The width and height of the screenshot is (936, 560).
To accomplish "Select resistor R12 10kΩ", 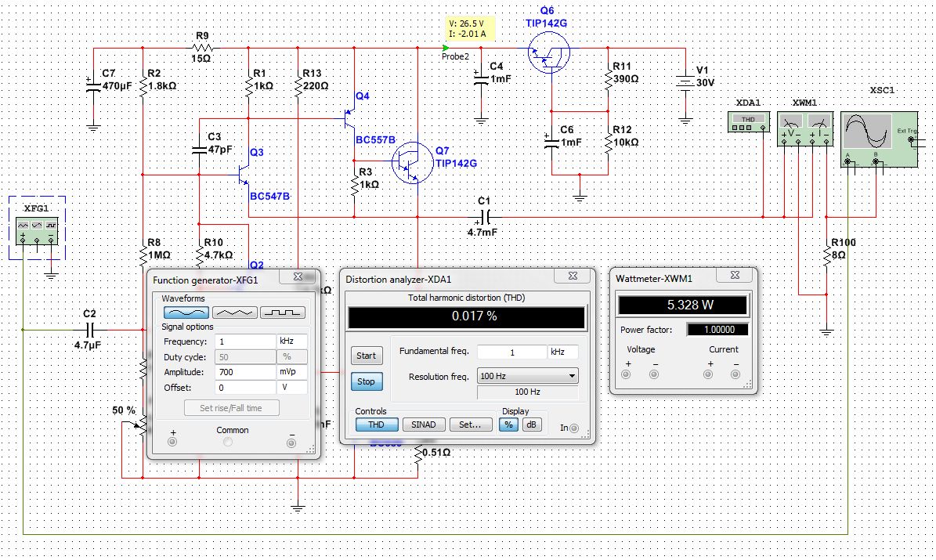I will (x=609, y=143).
